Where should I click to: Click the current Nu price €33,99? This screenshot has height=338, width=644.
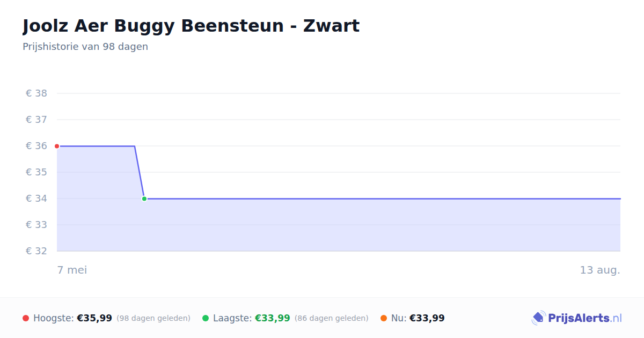(427, 318)
